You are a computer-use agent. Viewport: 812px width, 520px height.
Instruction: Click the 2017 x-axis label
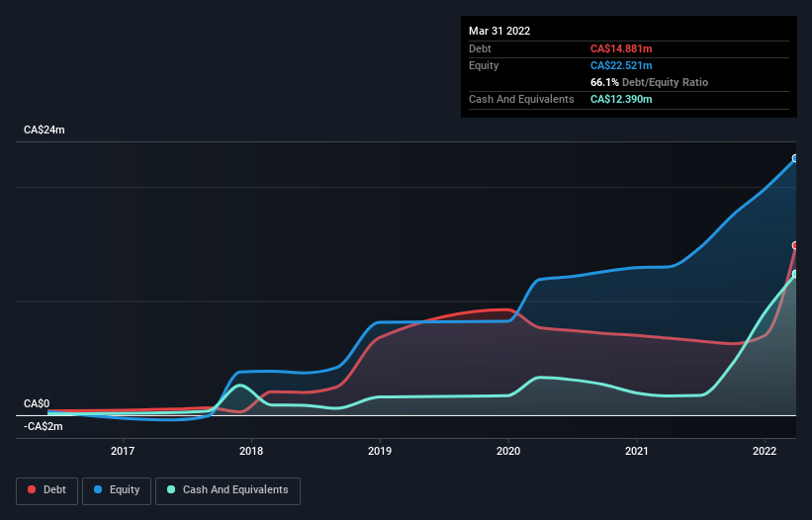tap(123, 451)
